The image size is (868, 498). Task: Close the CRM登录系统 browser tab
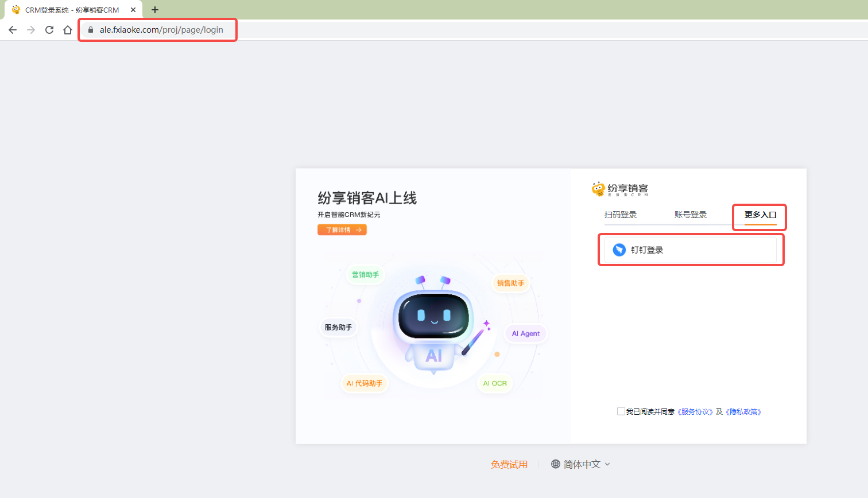[x=133, y=10]
